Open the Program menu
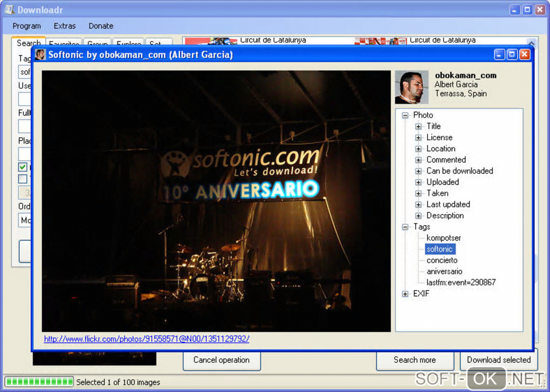 [x=26, y=26]
